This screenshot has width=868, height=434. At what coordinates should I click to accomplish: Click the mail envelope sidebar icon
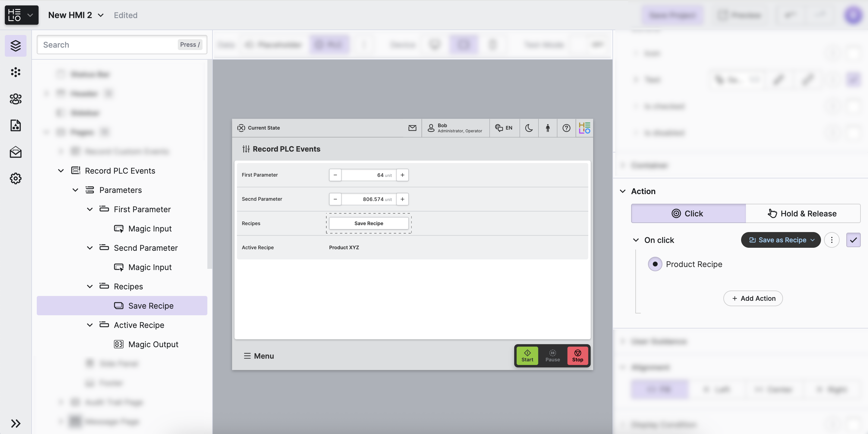point(15,152)
